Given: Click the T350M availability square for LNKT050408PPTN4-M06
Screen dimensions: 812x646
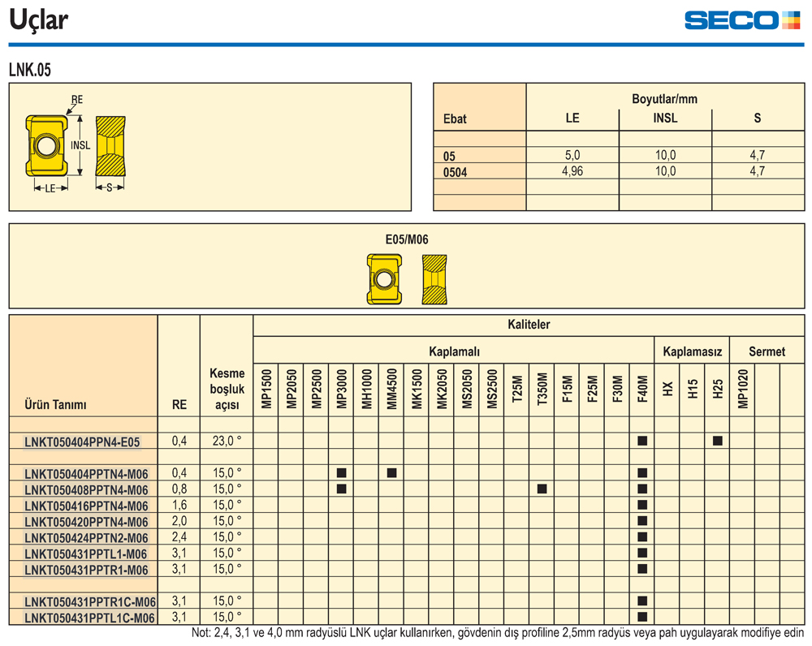Looking at the screenshot, I should tap(542, 489).
